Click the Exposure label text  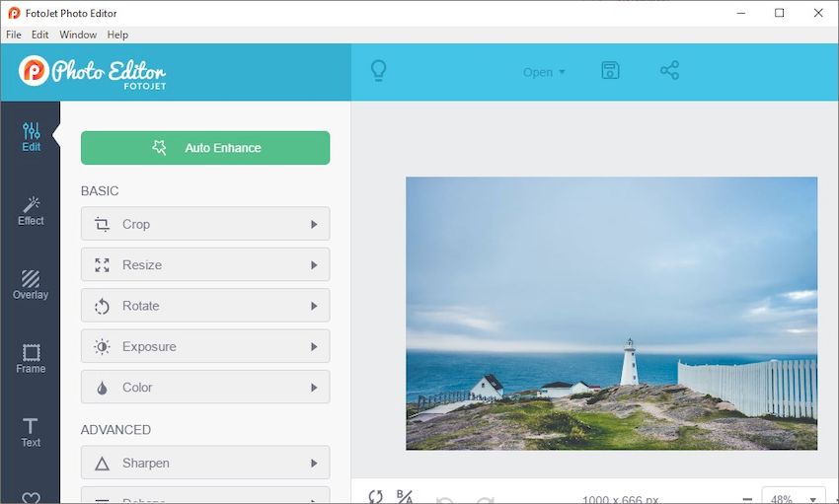149,347
